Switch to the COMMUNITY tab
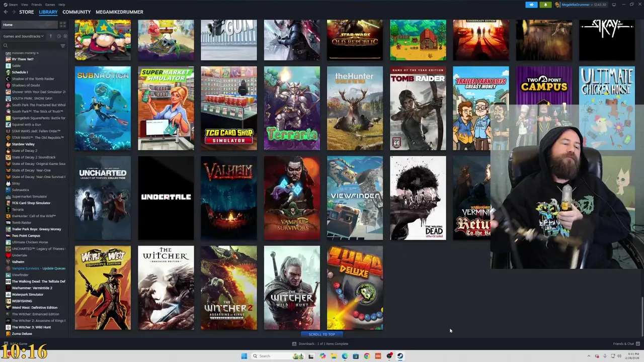Viewport: 644px width, 362px height. (76, 12)
